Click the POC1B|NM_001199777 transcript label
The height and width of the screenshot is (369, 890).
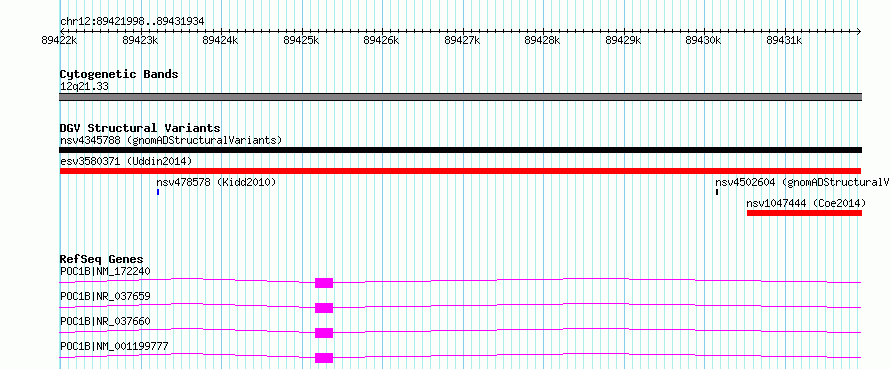click(x=114, y=346)
